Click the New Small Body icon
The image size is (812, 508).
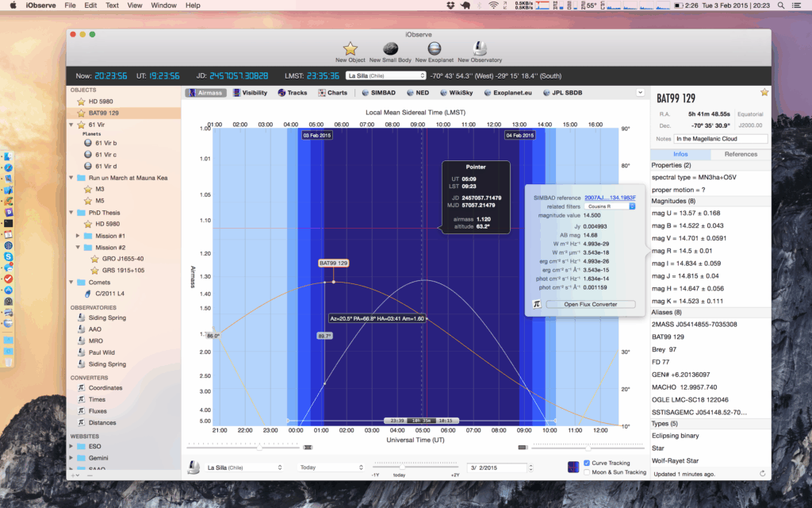click(x=390, y=48)
